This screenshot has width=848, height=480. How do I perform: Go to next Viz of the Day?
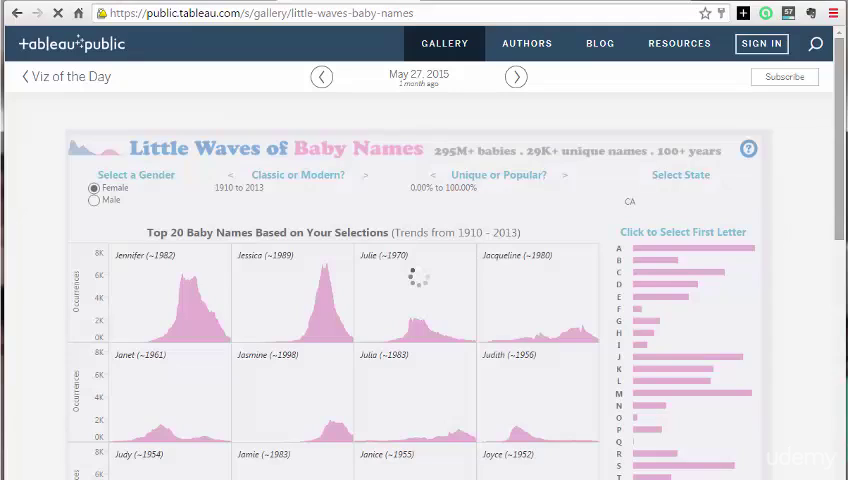click(x=516, y=77)
